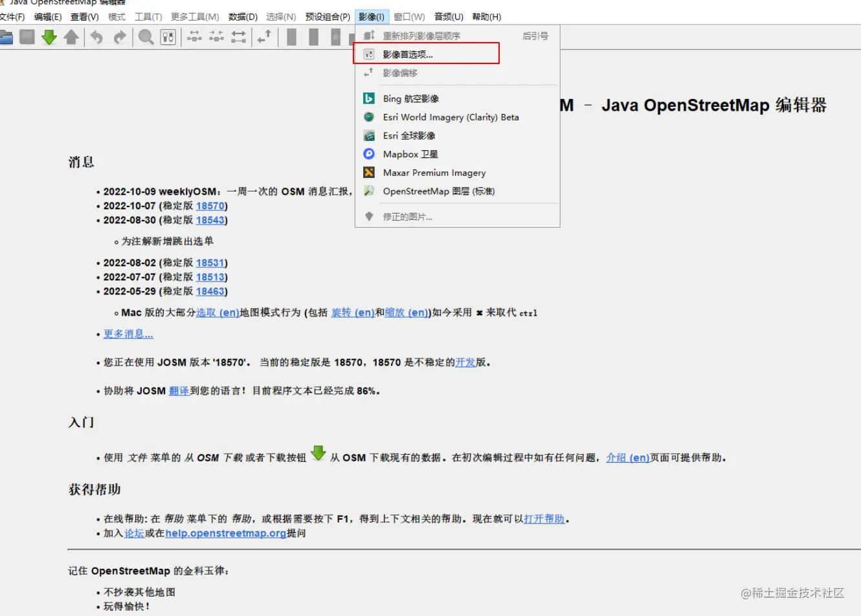Image resolution: width=861 pixels, height=616 pixels.
Task: Open the 选取 (en) link
Action: tap(218, 313)
